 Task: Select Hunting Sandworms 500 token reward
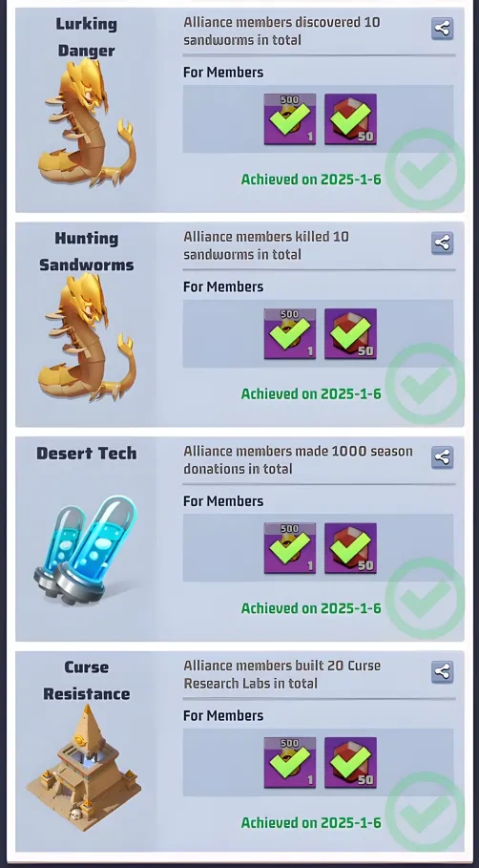pyautogui.click(x=290, y=334)
